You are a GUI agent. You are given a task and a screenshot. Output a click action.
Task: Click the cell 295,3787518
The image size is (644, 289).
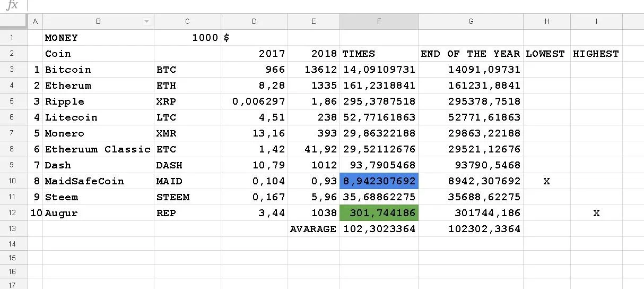click(x=379, y=101)
